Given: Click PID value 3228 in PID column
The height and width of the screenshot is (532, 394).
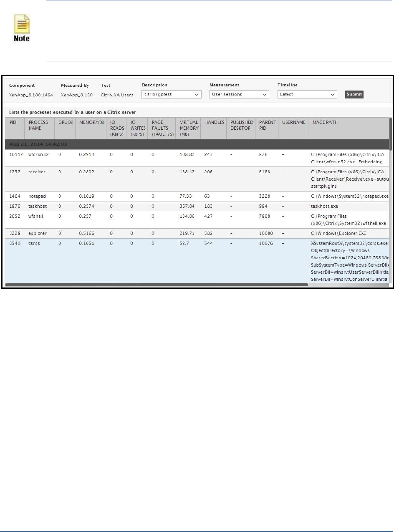Looking at the screenshot, I should point(14,233).
